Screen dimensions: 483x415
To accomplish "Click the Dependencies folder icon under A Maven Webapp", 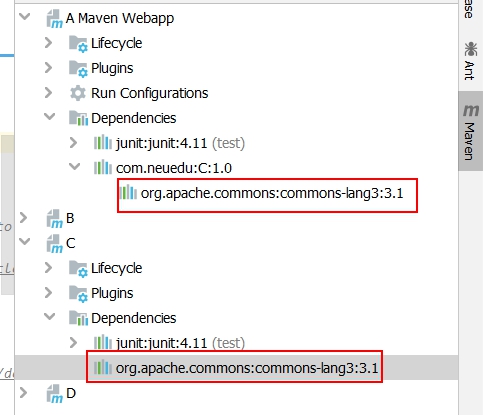I will (x=78, y=118).
